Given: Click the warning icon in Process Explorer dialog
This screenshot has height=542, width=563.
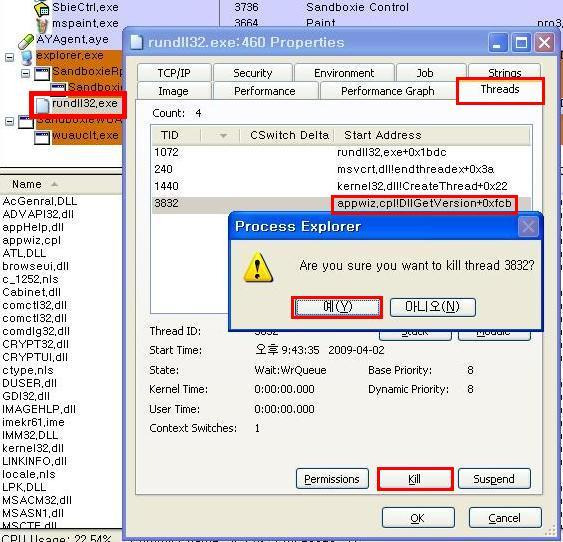Looking at the screenshot, I should pyautogui.click(x=258, y=267).
